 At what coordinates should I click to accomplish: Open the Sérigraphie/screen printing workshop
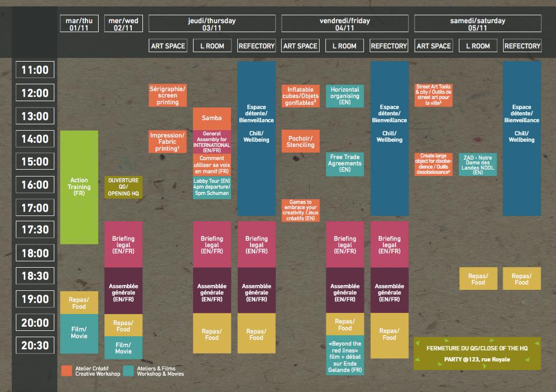pyautogui.click(x=167, y=95)
